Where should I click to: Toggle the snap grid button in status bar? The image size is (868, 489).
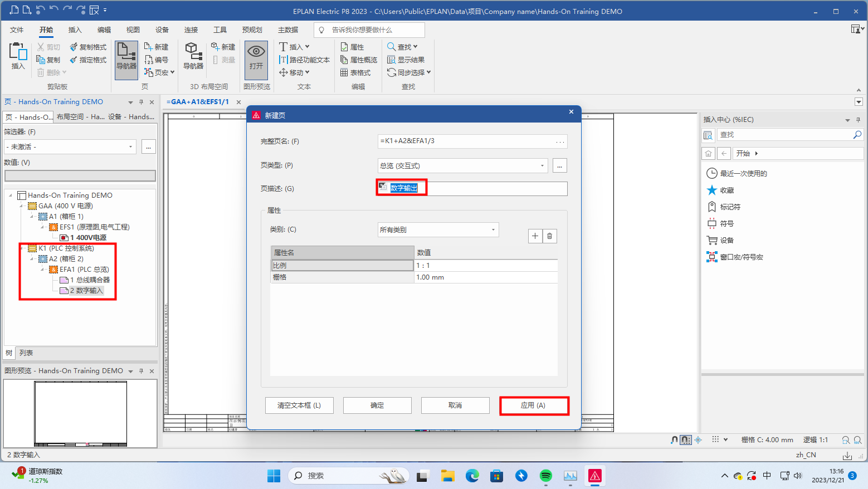(x=686, y=440)
